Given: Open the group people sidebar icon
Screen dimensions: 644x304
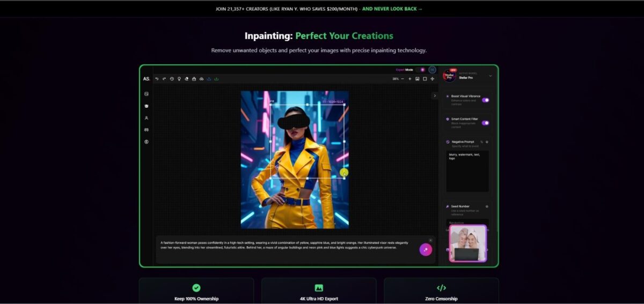Looking at the screenshot, I should point(147,130).
